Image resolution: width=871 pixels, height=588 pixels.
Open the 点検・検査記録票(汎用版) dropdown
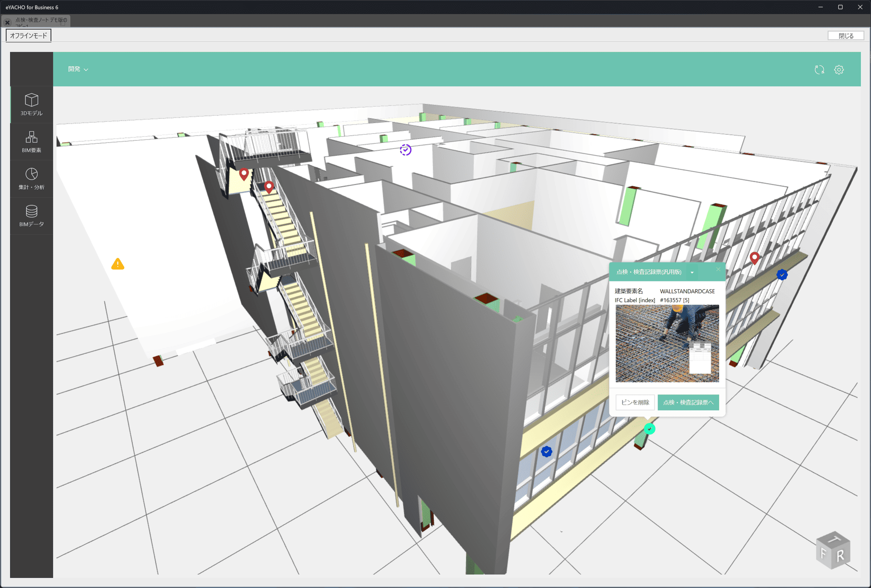692,272
